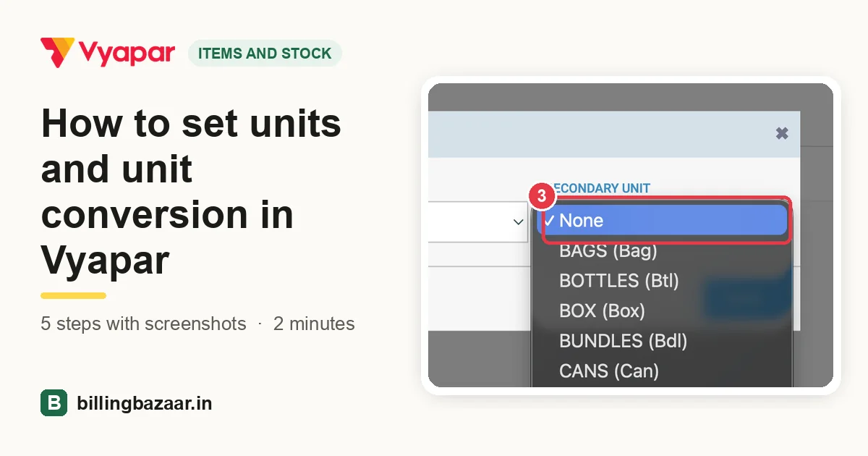868x456 pixels.
Task: Click the Items and Stock tag
Action: 265,53
